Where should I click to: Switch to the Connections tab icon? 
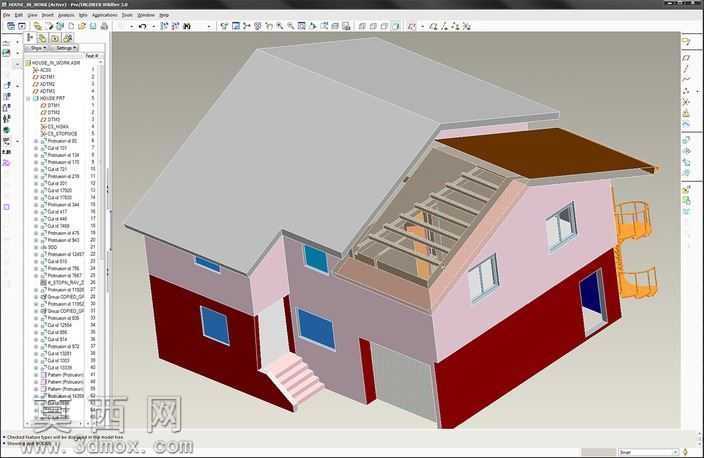pos(67,38)
